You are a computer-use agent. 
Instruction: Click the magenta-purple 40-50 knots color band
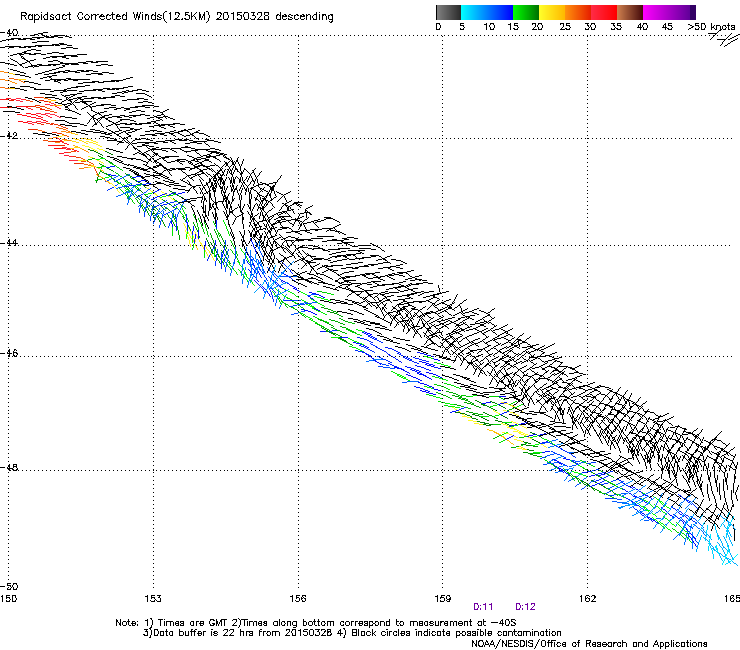coord(669,12)
